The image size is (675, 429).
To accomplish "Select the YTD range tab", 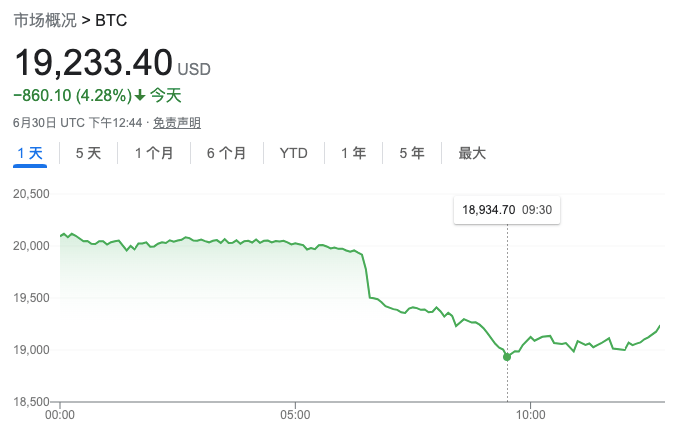I will pyautogui.click(x=293, y=153).
